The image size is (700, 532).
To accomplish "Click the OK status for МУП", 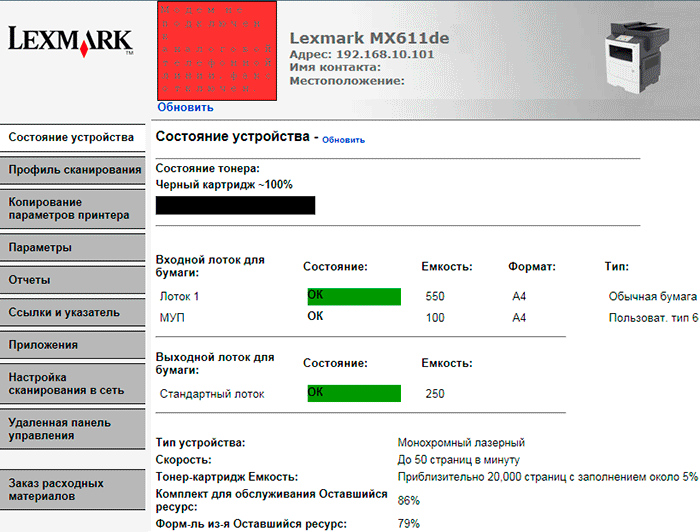I will pos(315,316).
